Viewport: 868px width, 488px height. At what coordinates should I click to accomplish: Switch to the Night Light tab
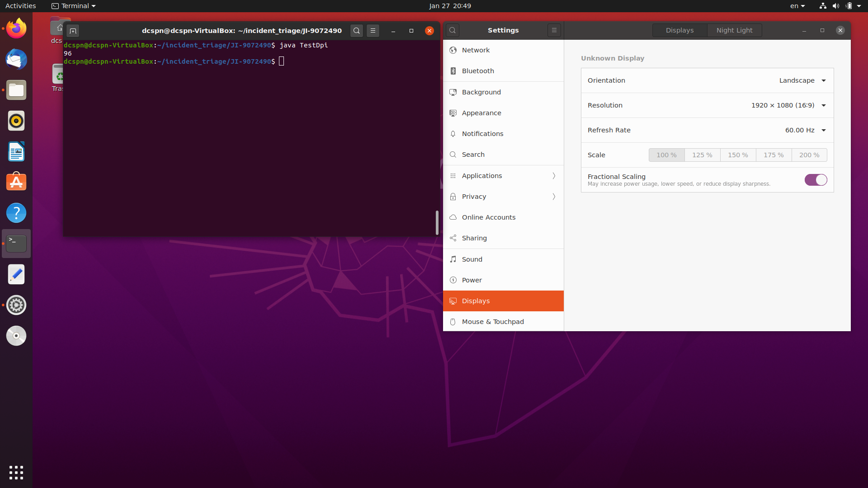[734, 30]
